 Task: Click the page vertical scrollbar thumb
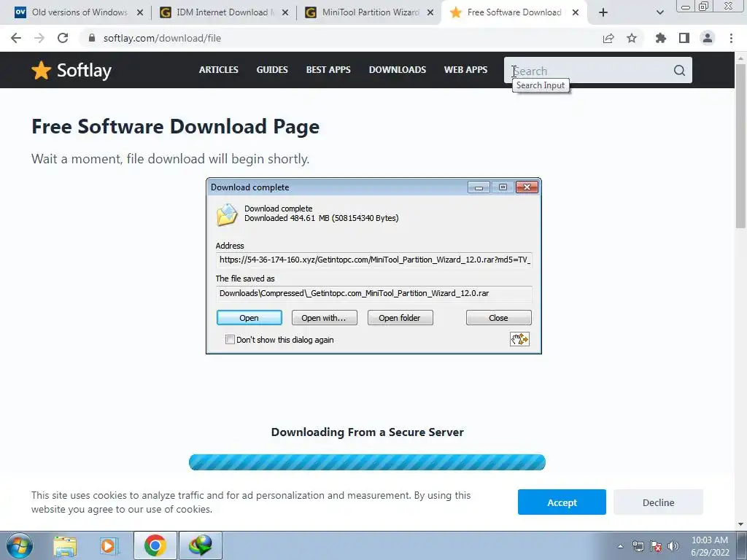(741, 147)
